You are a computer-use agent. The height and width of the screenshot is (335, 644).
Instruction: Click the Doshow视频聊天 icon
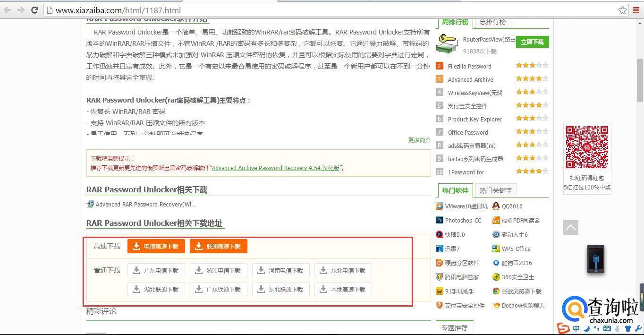pos(496,305)
